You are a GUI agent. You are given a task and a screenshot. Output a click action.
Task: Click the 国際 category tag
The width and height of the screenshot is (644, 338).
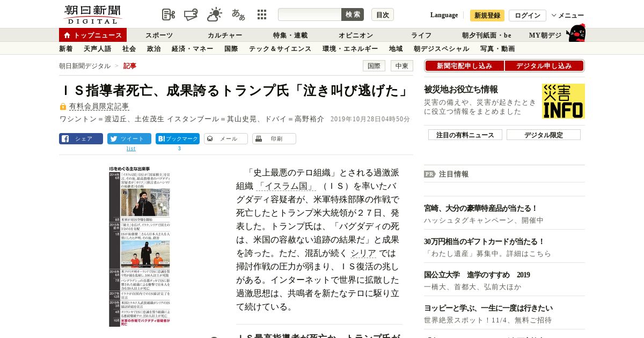coord(374,66)
